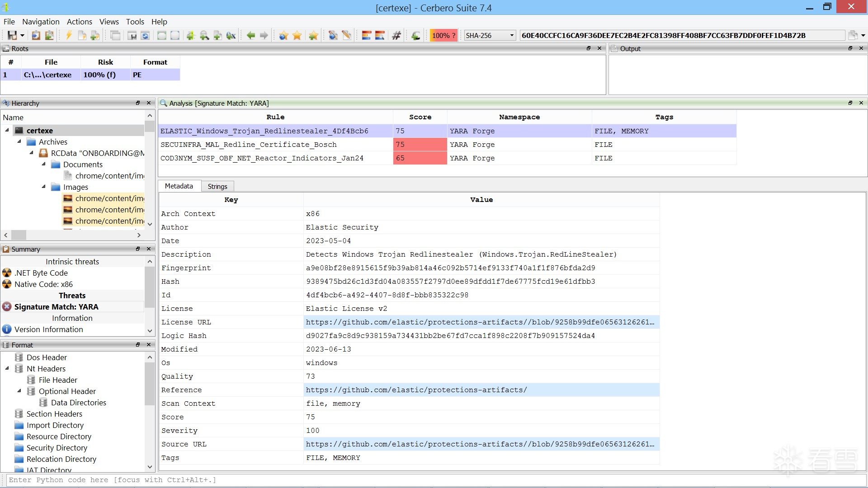This screenshot has width=868, height=488.
Task: Float the Output panel
Action: 850,48
